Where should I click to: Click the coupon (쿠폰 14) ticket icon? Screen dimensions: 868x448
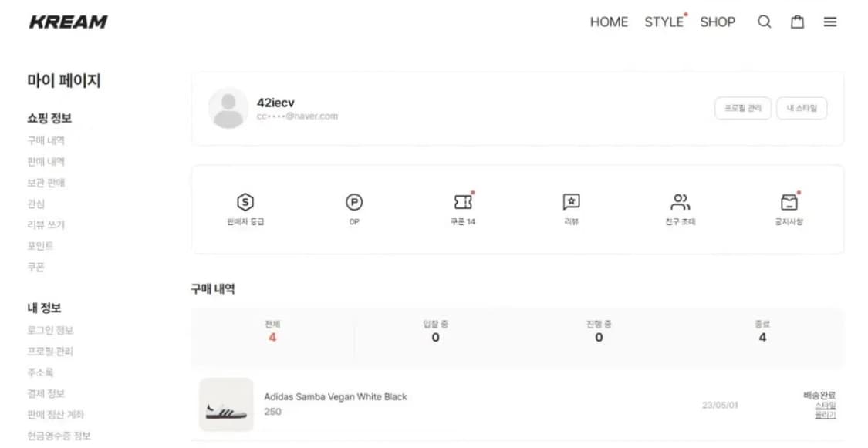(463, 202)
